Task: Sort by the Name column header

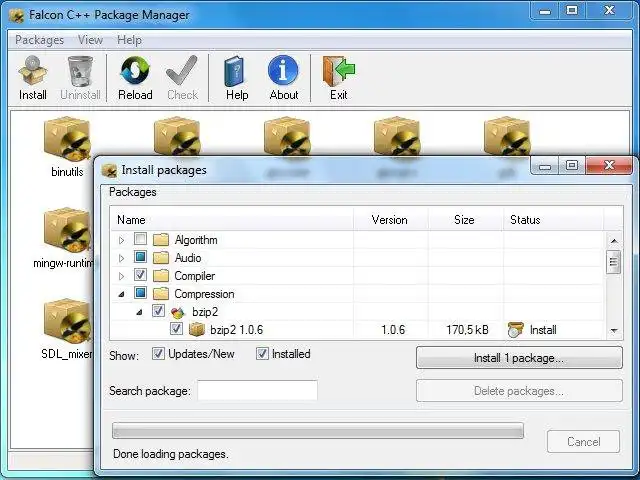Action: click(231, 220)
